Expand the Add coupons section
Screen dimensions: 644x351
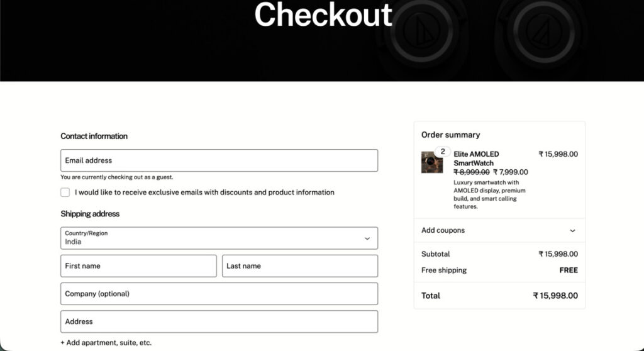[x=443, y=230]
